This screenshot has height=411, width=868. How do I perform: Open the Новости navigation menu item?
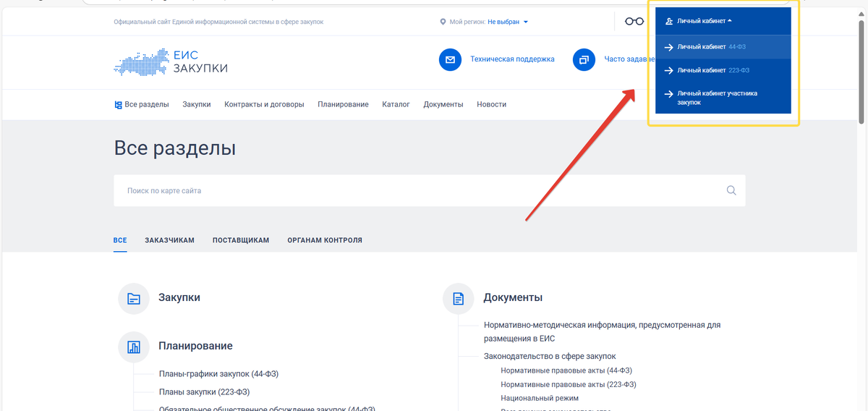(491, 104)
